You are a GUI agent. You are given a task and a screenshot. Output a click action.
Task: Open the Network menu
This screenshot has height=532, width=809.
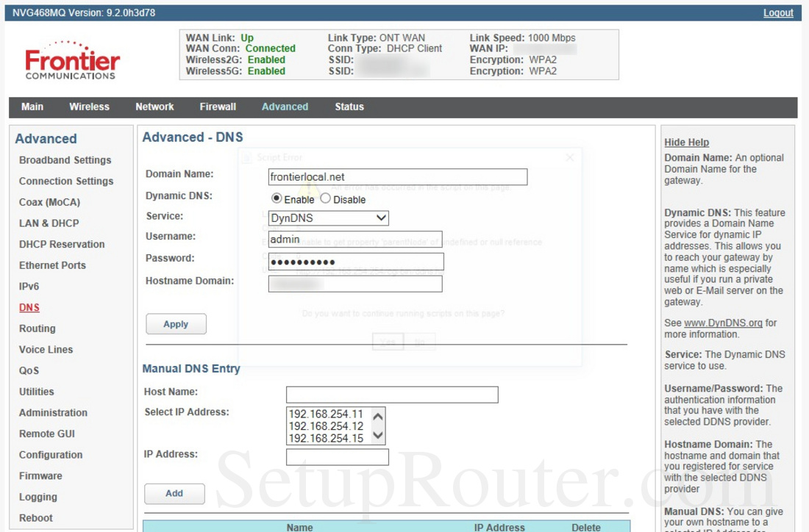[x=154, y=107]
